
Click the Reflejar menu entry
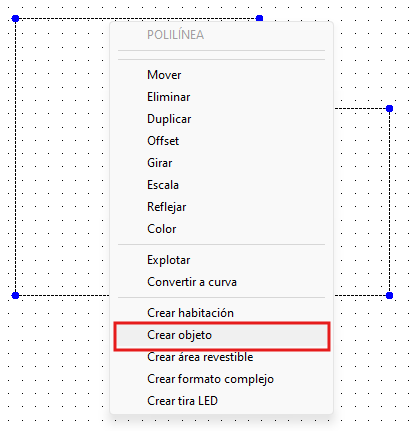click(221, 207)
